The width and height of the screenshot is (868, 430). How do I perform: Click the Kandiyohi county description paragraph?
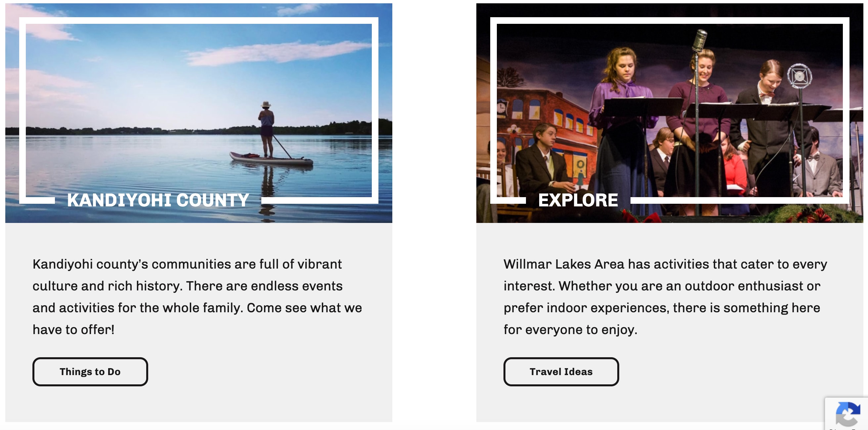coord(197,297)
